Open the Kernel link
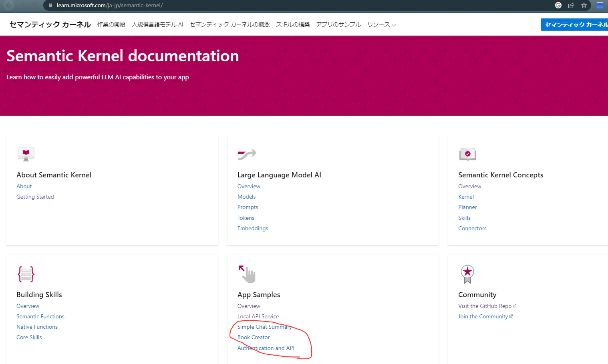This screenshot has width=608, height=364. (x=466, y=197)
